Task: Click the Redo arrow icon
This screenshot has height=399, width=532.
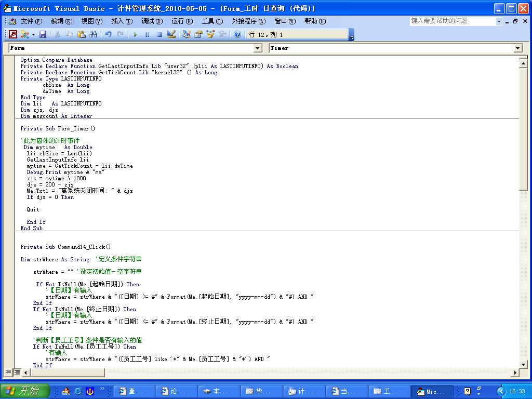Action: pos(120,34)
